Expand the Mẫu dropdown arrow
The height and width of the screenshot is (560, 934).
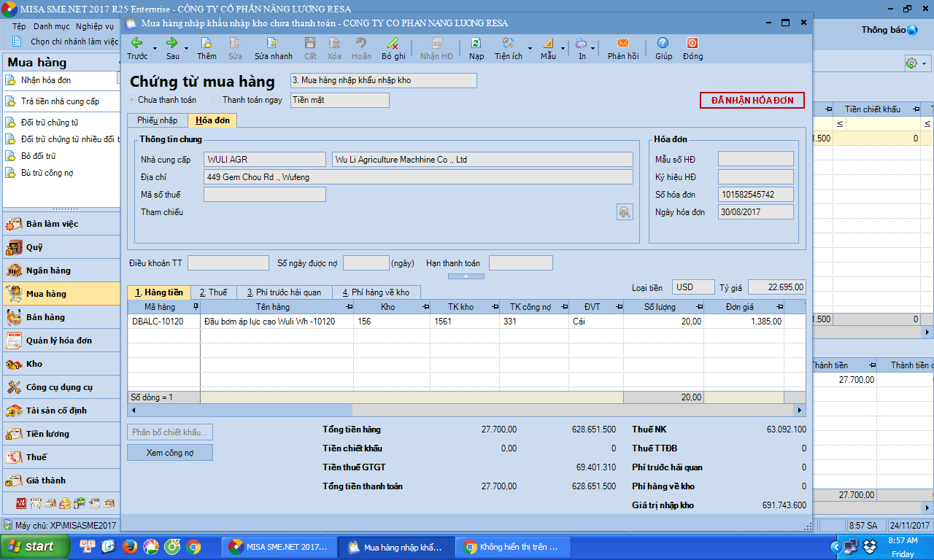point(563,49)
